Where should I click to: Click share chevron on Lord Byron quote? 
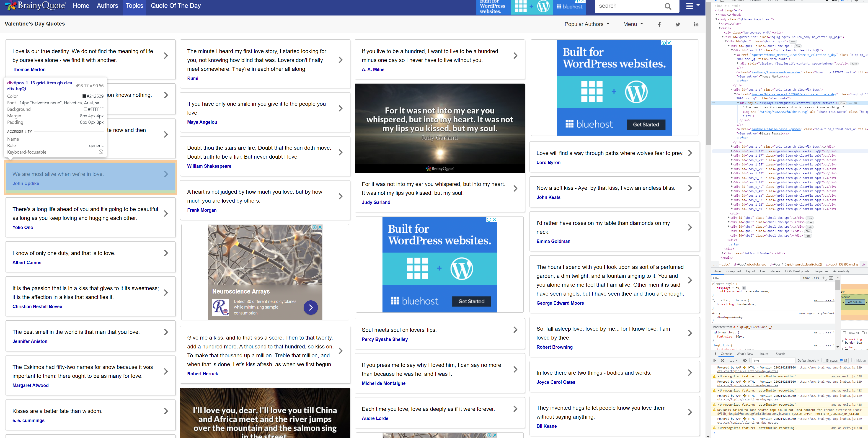pyautogui.click(x=690, y=153)
